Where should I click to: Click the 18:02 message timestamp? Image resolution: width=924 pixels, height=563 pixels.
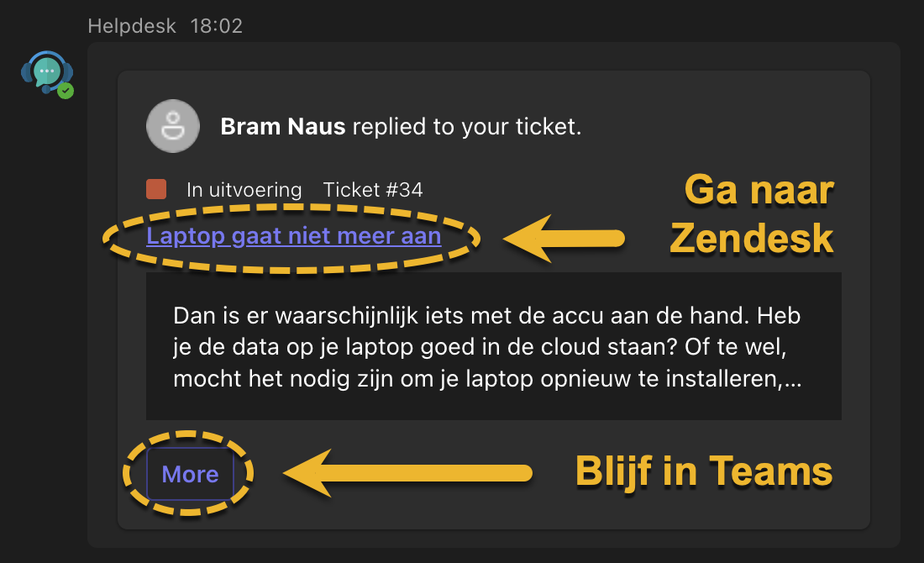point(216,26)
